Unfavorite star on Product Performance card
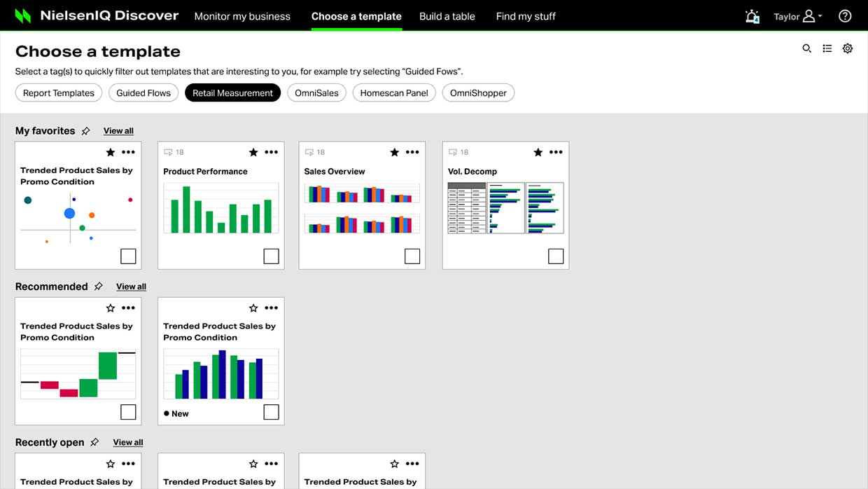 click(253, 152)
